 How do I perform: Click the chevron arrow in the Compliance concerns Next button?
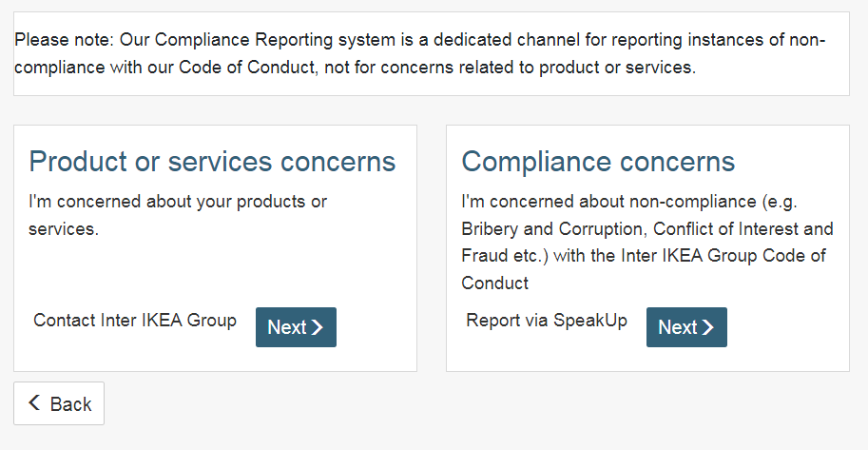[708, 327]
